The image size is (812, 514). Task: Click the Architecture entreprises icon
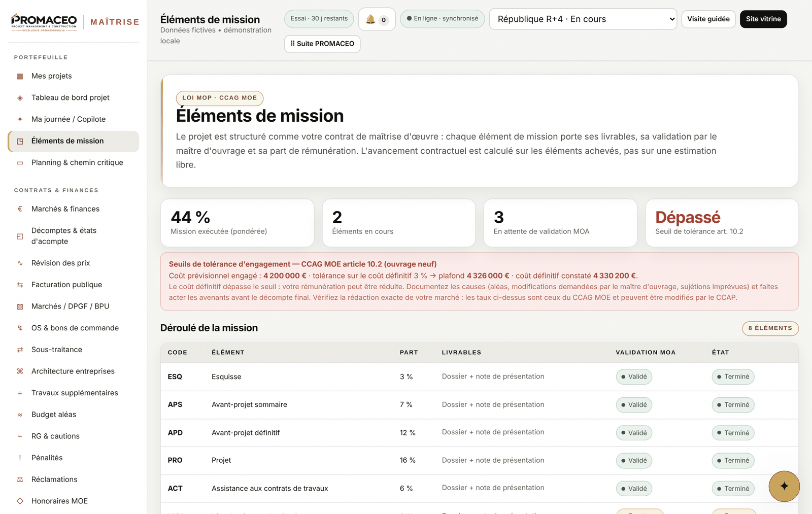(x=20, y=371)
